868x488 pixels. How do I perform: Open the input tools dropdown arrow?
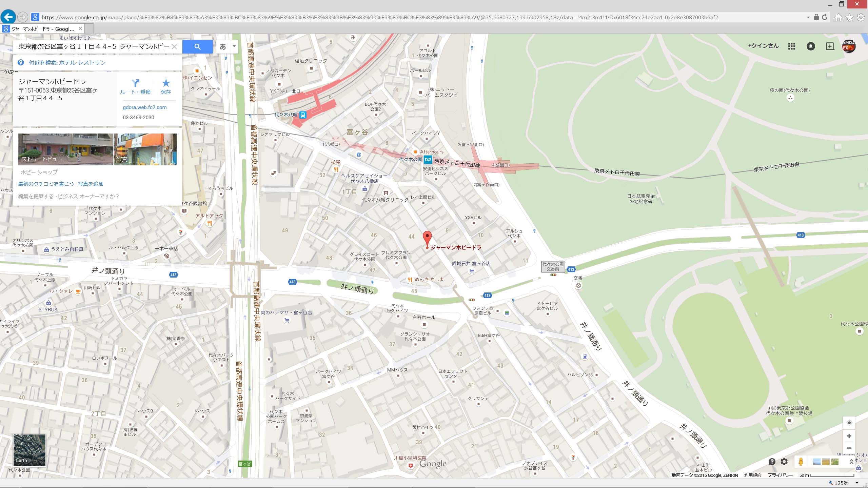(234, 46)
